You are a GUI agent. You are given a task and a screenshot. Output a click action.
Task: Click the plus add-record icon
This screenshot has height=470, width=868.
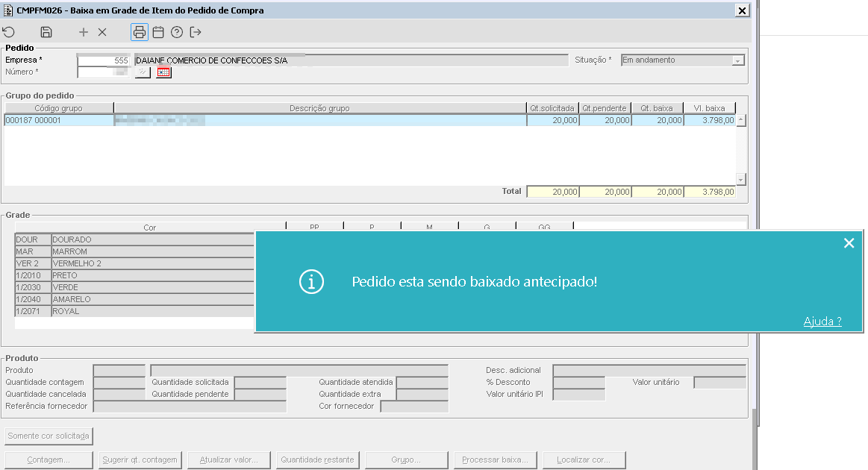point(84,32)
